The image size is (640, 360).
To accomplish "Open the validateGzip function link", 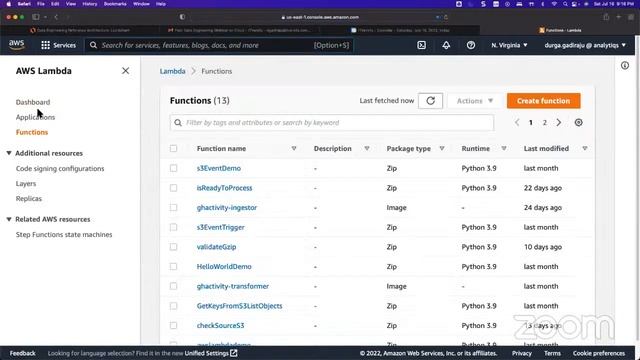I will tap(216, 247).
